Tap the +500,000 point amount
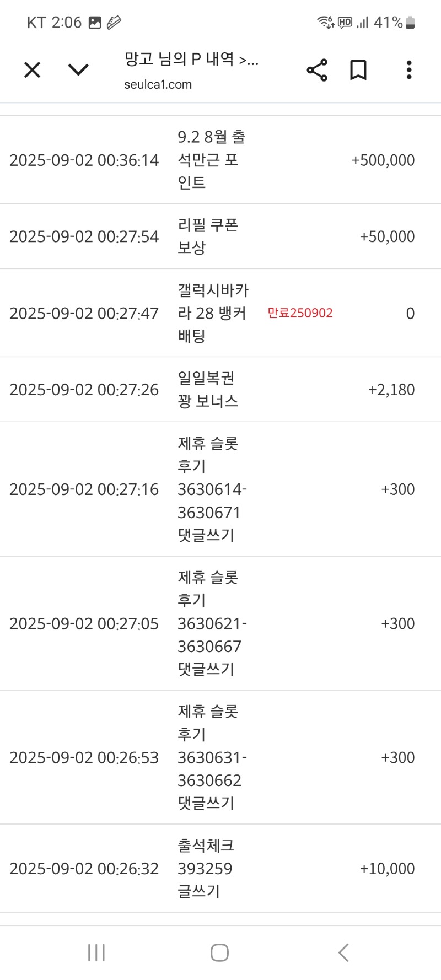 click(383, 160)
